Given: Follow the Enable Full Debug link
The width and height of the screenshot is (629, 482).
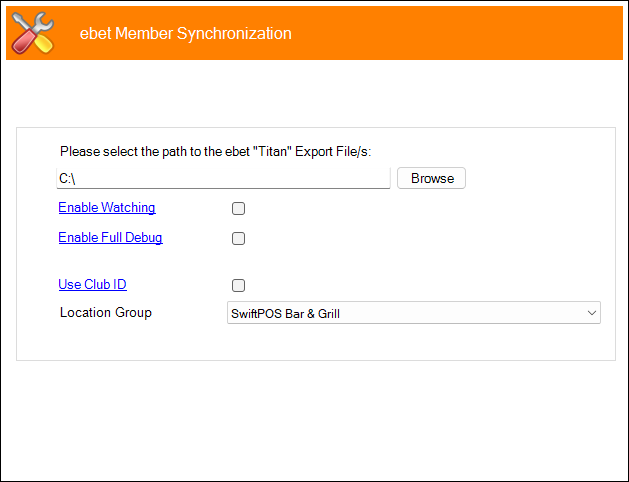Looking at the screenshot, I should coord(110,237).
